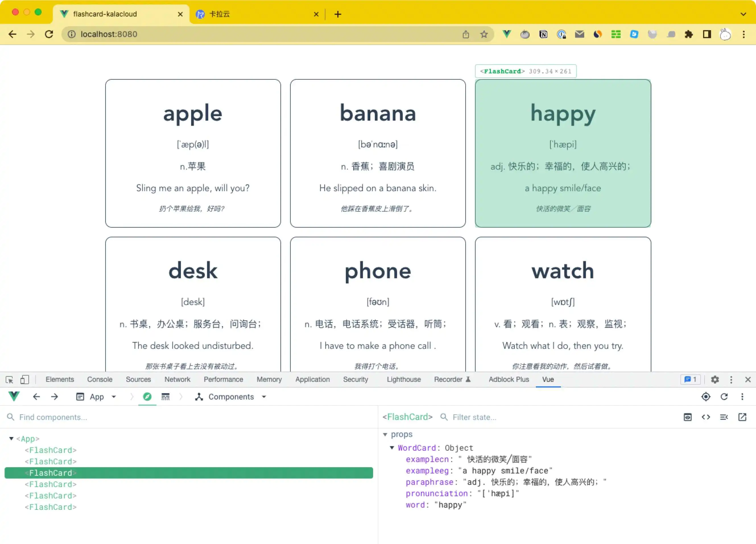Screen dimensions: 756x544
Task: Open the three-dot menu in Vue panel
Action: coord(742,397)
